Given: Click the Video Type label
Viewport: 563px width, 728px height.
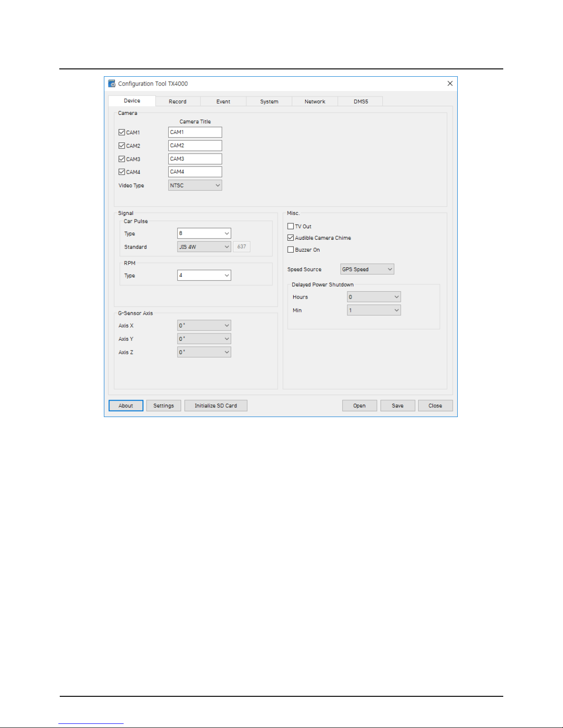Looking at the screenshot, I should tap(131, 186).
